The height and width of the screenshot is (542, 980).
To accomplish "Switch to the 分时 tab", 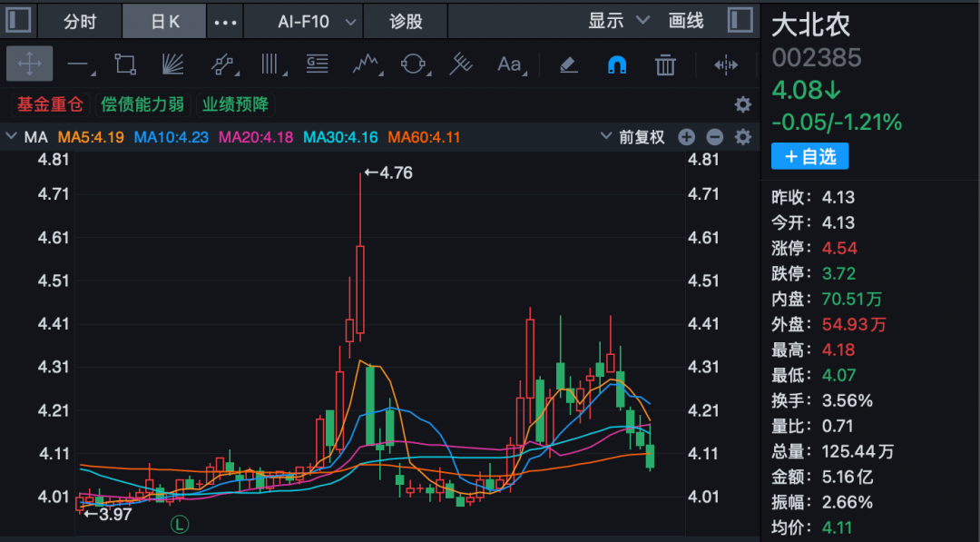I will 79,20.
